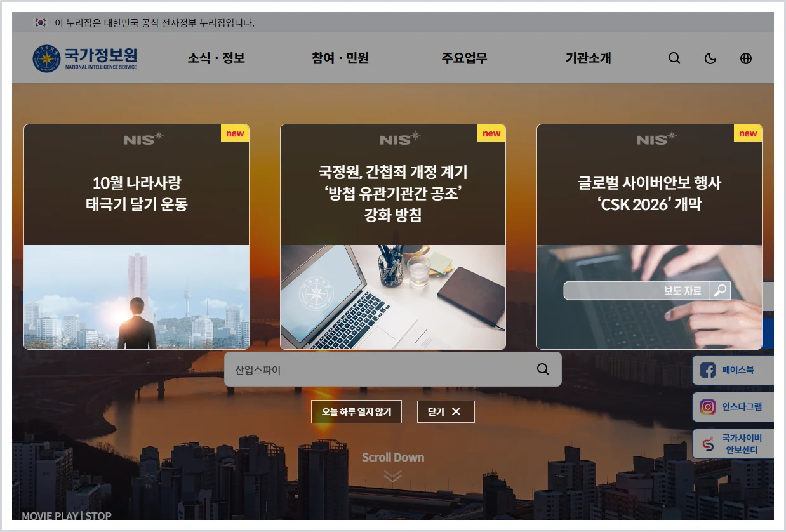Open the 주요업무 menu

click(465, 58)
